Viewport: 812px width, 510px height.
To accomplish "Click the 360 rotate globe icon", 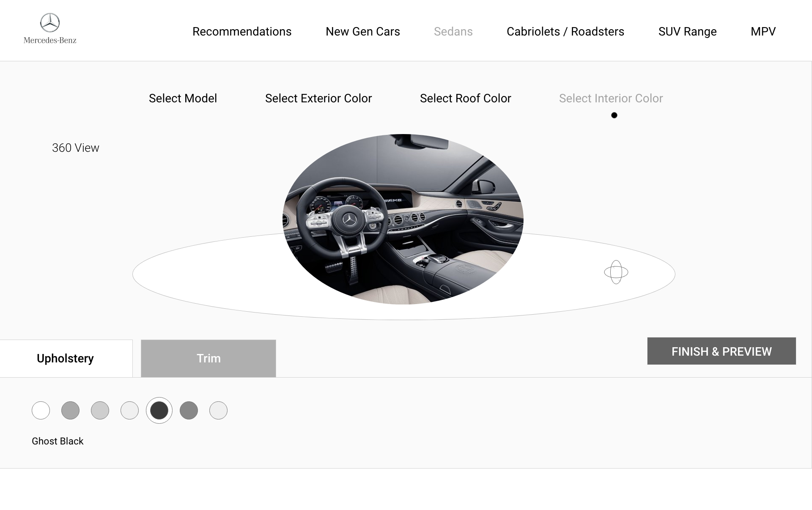I will tap(616, 272).
